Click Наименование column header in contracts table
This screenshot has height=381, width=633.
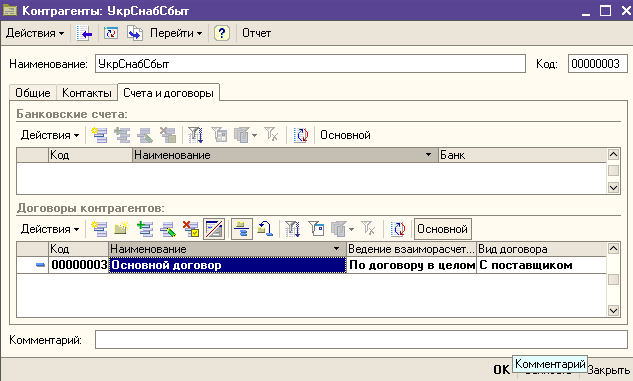(x=227, y=249)
